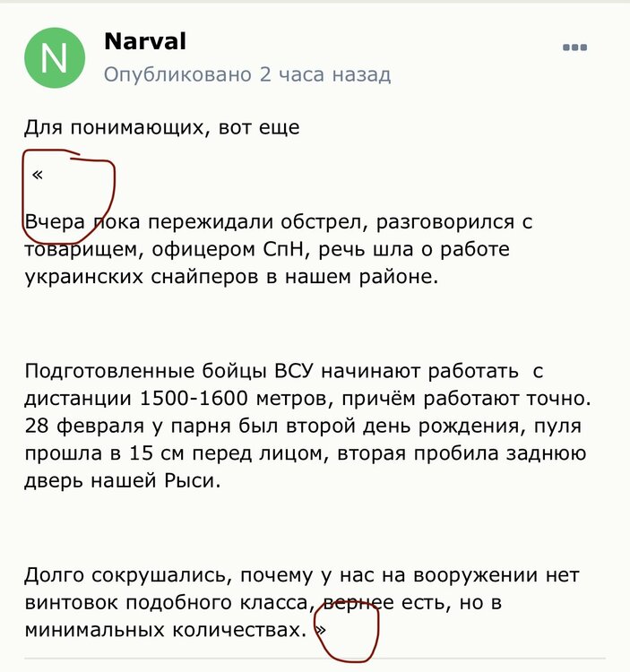The width and height of the screenshot is (630, 672).
Task: Open the post options three-dot menu
Action: tap(574, 47)
